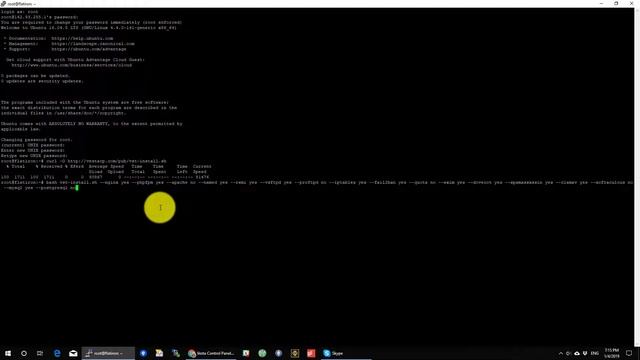Click the terminal scrollbar on the right edge
640x360 pixels.
637,176
